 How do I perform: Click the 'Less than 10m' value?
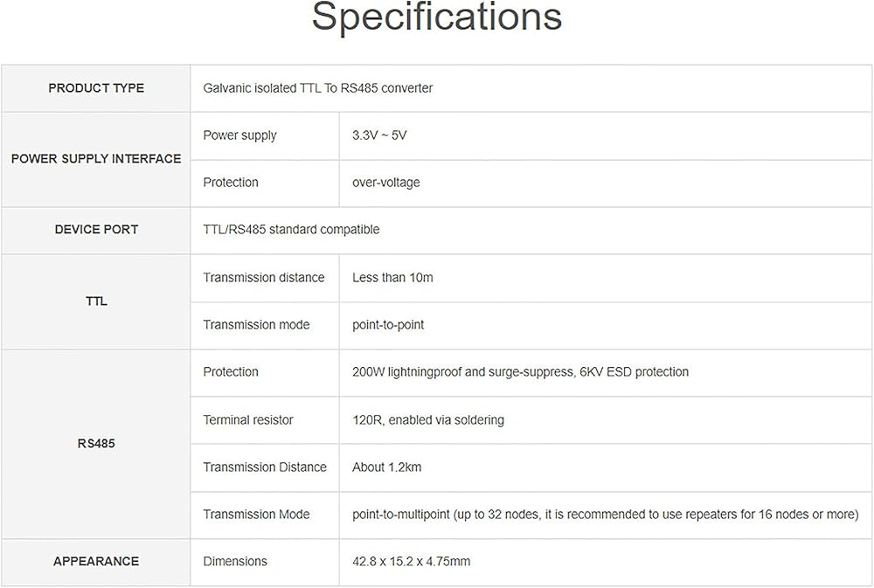click(392, 278)
